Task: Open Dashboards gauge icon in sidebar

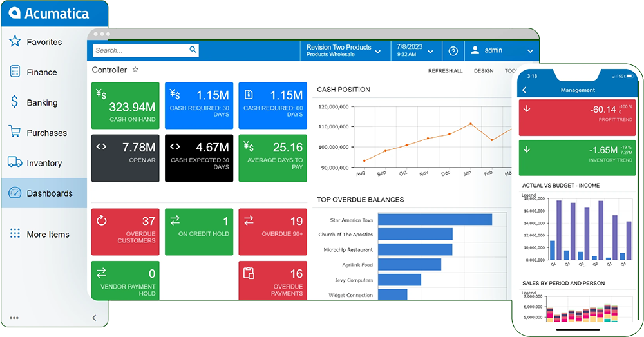Action: pyautogui.click(x=15, y=192)
